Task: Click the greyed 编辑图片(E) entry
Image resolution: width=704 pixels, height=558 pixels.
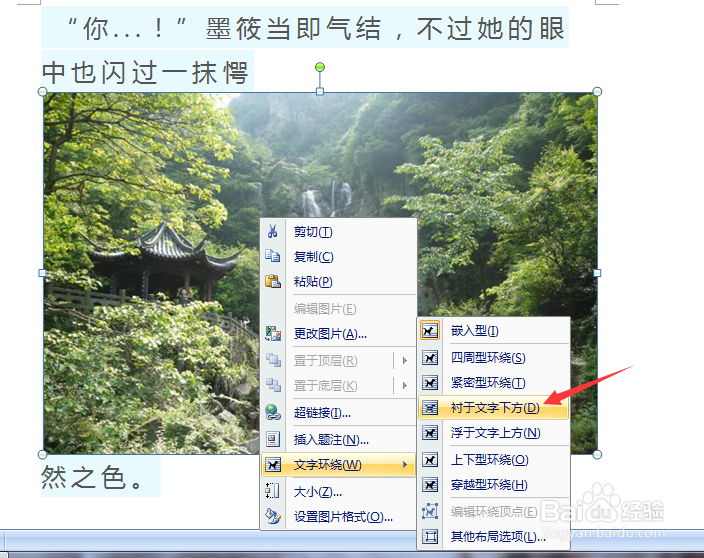Action: pyautogui.click(x=339, y=309)
